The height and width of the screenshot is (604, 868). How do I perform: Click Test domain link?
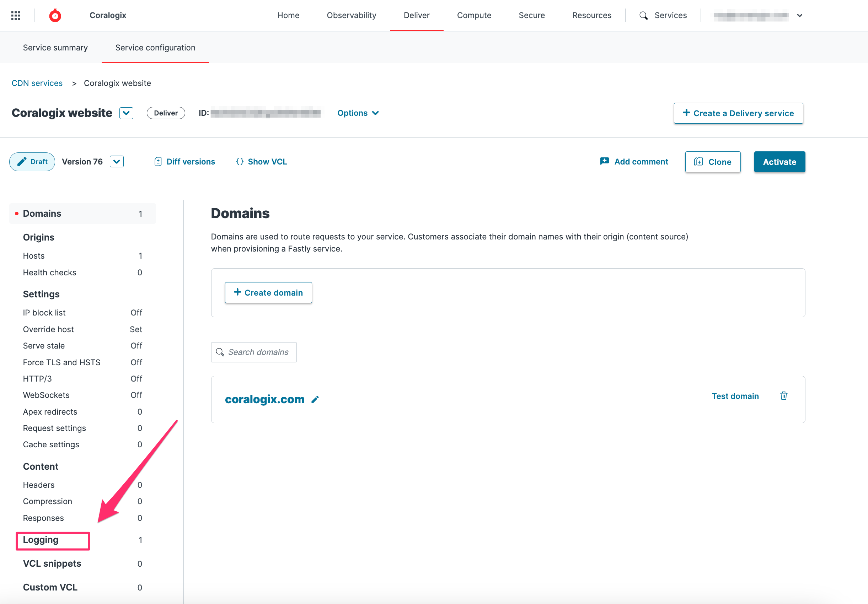pyautogui.click(x=735, y=396)
